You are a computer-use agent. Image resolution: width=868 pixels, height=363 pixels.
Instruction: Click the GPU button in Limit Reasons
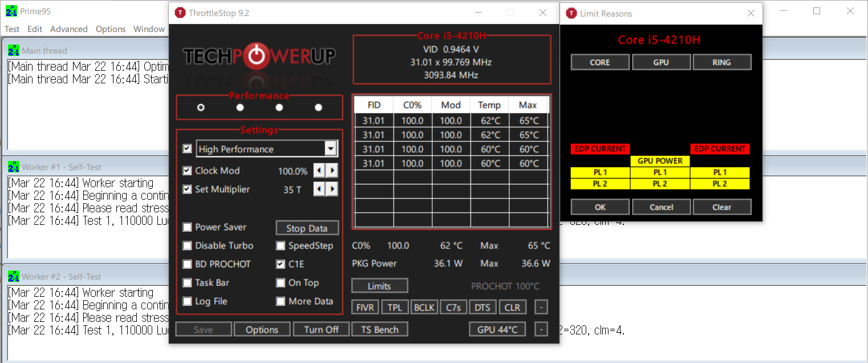tap(661, 62)
